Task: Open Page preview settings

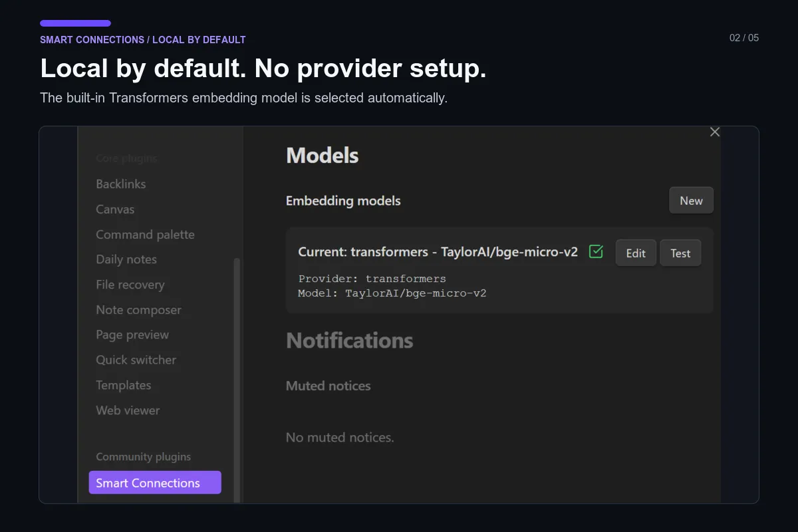Action: coord(132,334)
